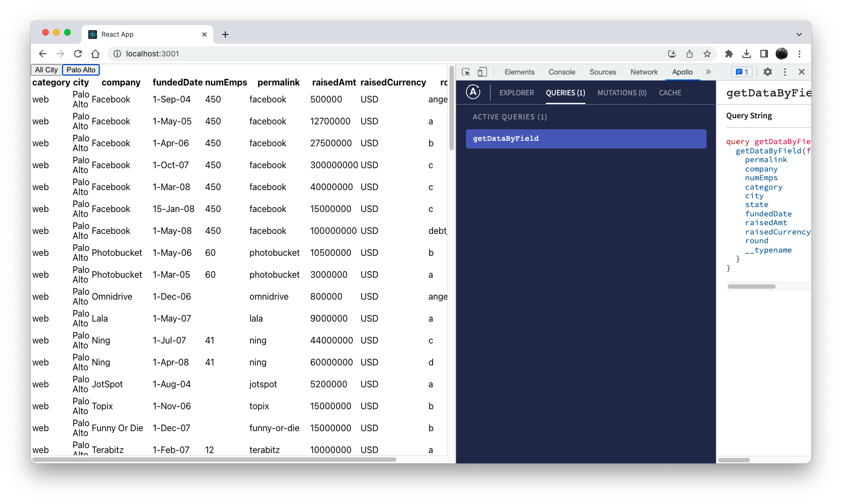Image resolution: width=842 pixels, height=504 pixels.
Task: Open the DevTools three-dot customize menu
Action: [784, 72]
